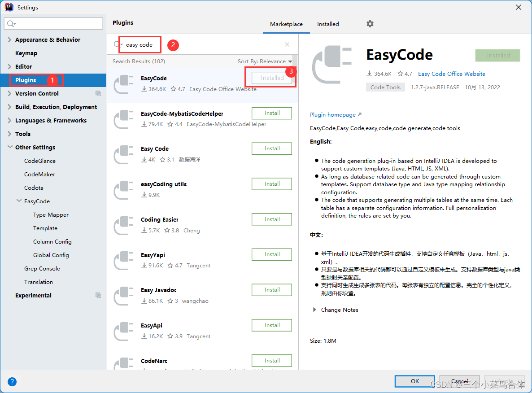Screen dimensions: 532x393
Task: Click the settings search magnifier icon
Action: point(11,23)
